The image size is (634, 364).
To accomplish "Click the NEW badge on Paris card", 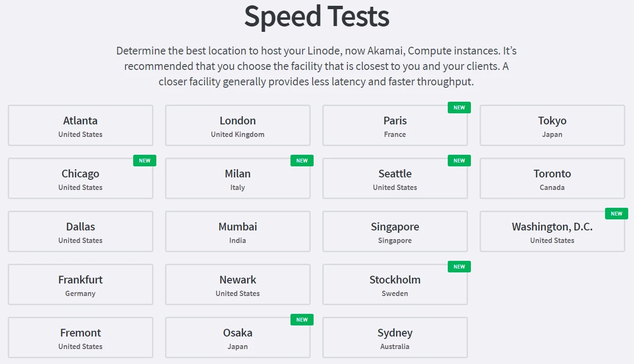I will coord(459,108).
